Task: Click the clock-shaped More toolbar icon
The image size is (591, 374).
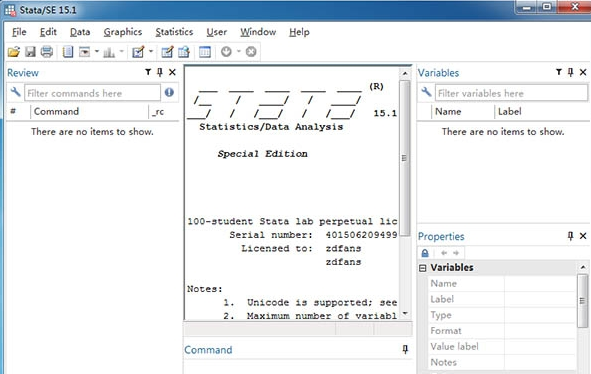Action: (226, 52)
